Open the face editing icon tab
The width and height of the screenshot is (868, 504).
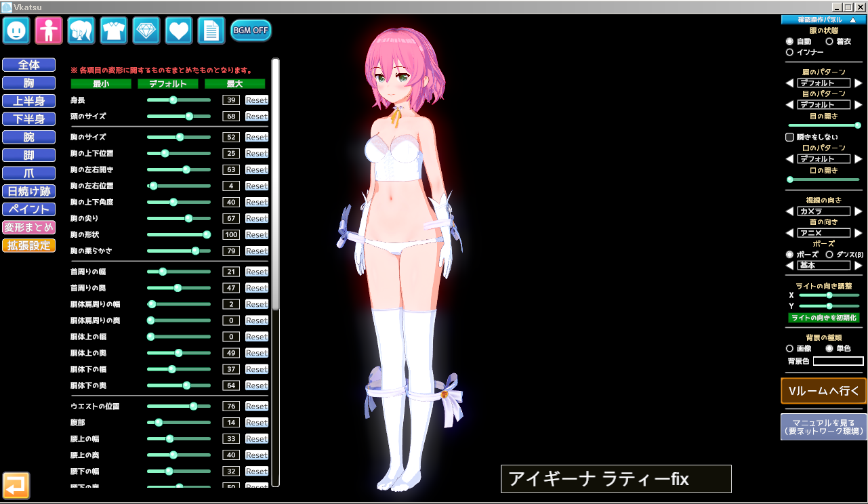(x=16, y=30)
